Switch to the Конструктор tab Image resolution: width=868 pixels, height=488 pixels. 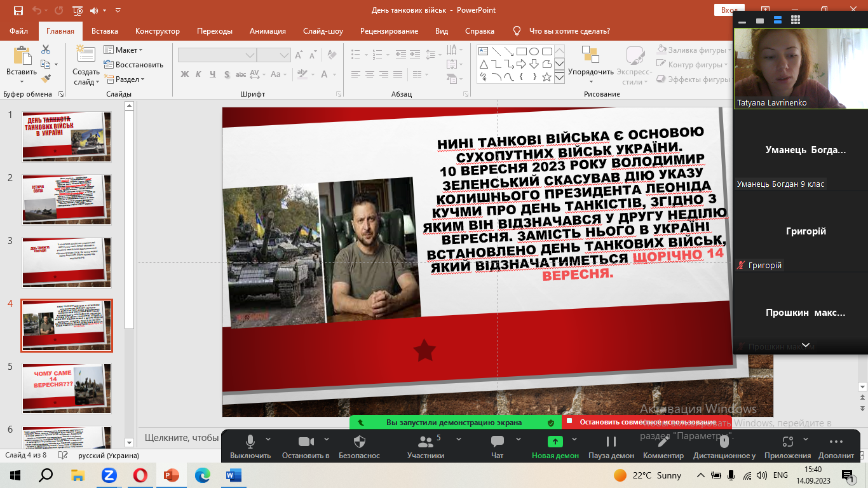point(158,31)
